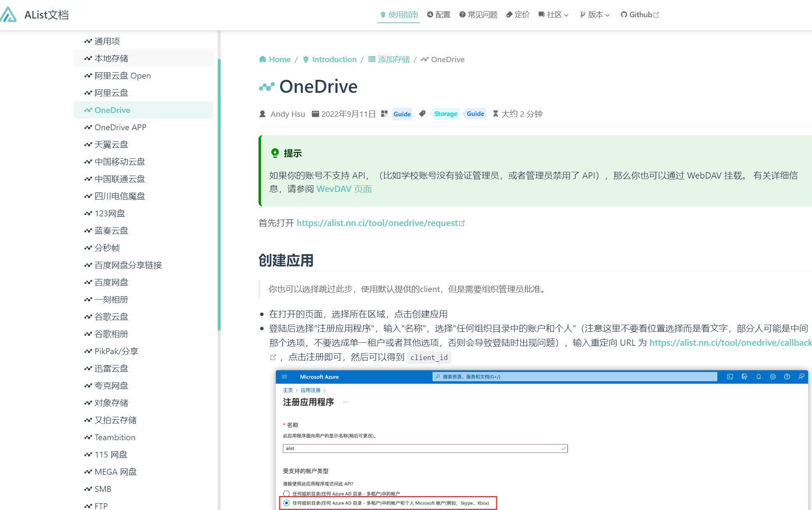
Task: Select 分秒帧 in the sidebar
Action: [143, 248]
